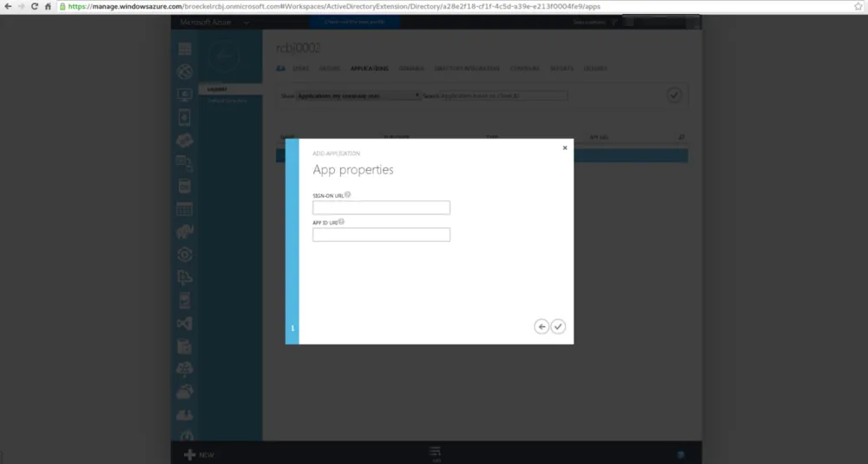Image resolution: width=868 pixels, height=464 pixels.
Task: Open Cloud Services gears icon in sidebar
Action: click(x=184, y=140)
